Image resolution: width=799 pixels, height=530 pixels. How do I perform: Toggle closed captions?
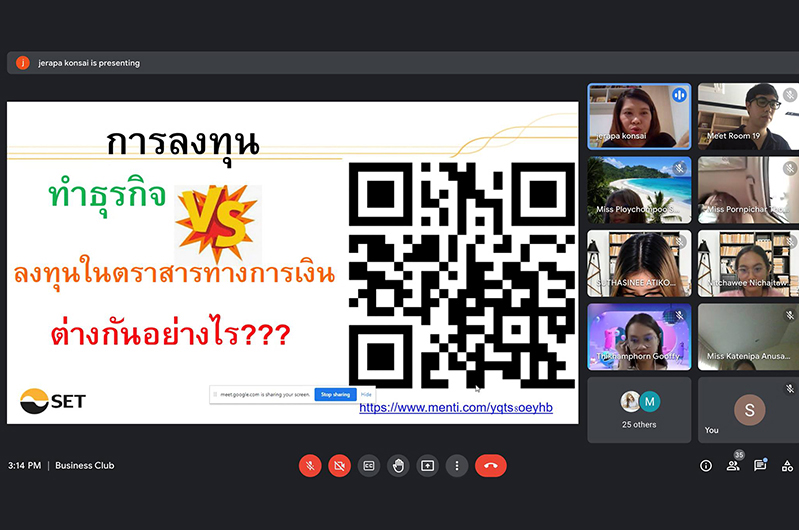click(x=369, y=466)
